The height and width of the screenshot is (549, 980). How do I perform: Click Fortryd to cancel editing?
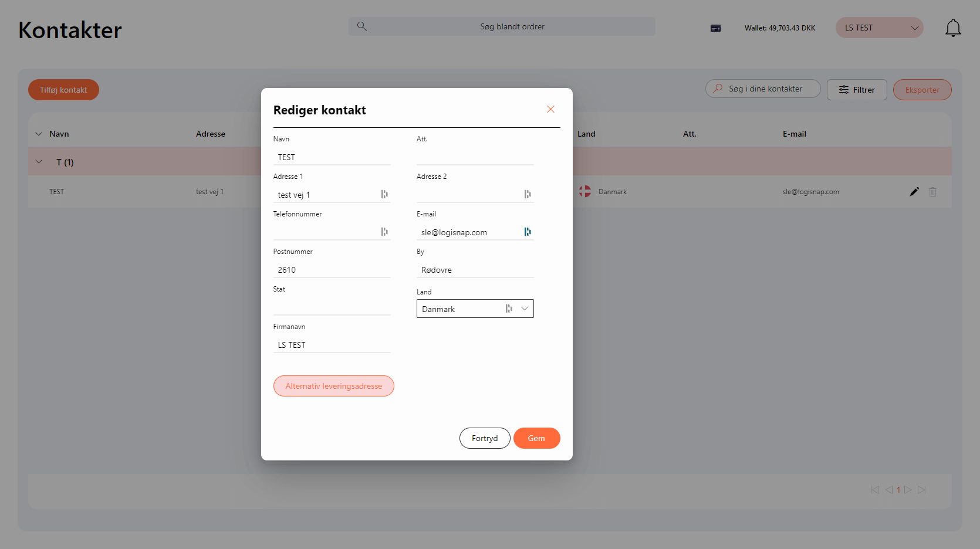coord(485,438)
